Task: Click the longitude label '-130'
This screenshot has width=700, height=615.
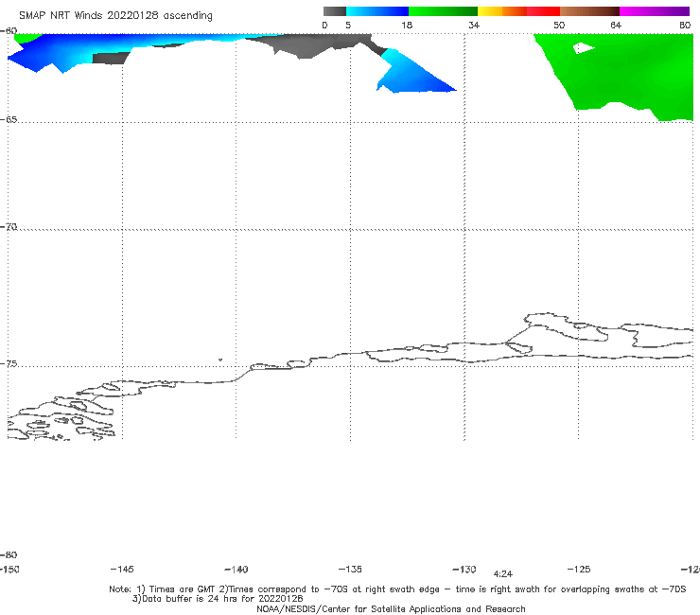Action: coord(464,570)
